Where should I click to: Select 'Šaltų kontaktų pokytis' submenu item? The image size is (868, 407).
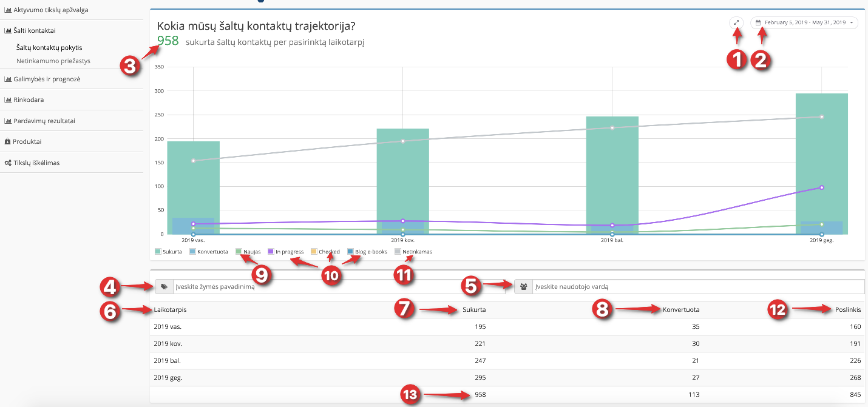(x=49, y=47)
